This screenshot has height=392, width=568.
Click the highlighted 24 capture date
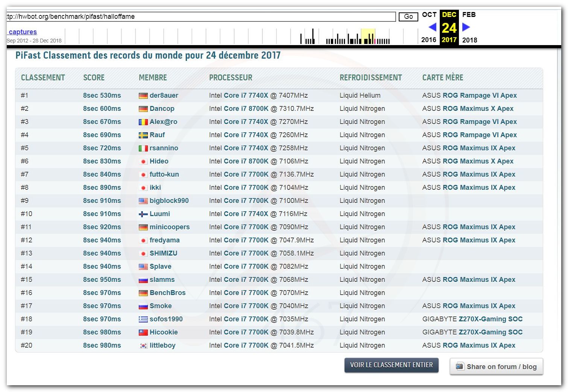(x=449, y=28)
